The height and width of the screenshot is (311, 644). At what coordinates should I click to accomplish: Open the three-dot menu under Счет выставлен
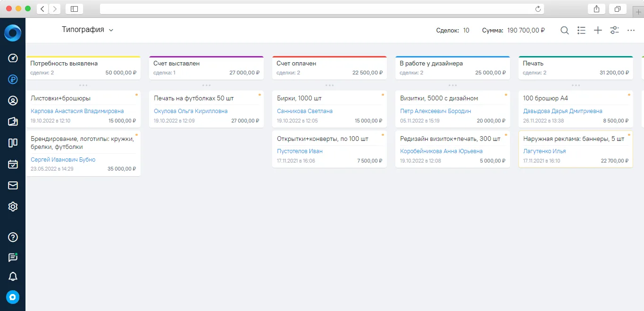tap(206, 85)
